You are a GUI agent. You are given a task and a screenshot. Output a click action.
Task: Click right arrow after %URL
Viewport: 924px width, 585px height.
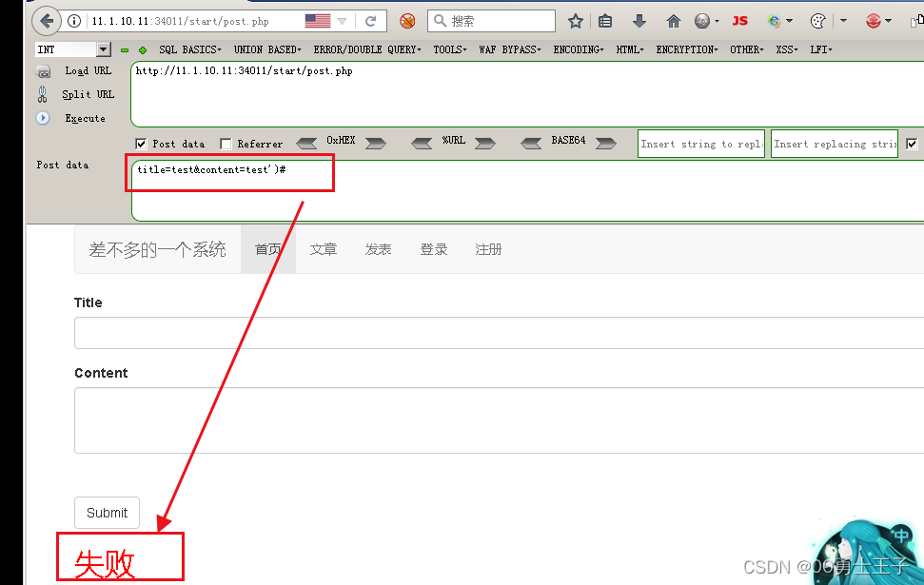(x=485, y=143)
